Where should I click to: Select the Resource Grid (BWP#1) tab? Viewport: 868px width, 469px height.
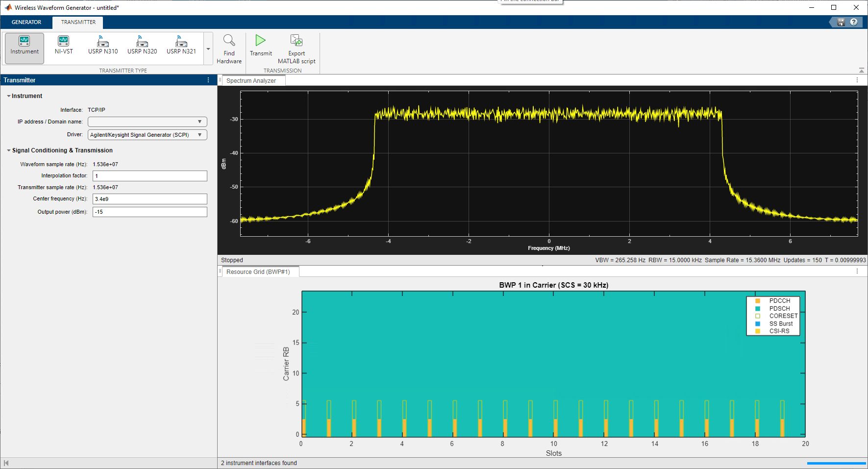[258, 272]
